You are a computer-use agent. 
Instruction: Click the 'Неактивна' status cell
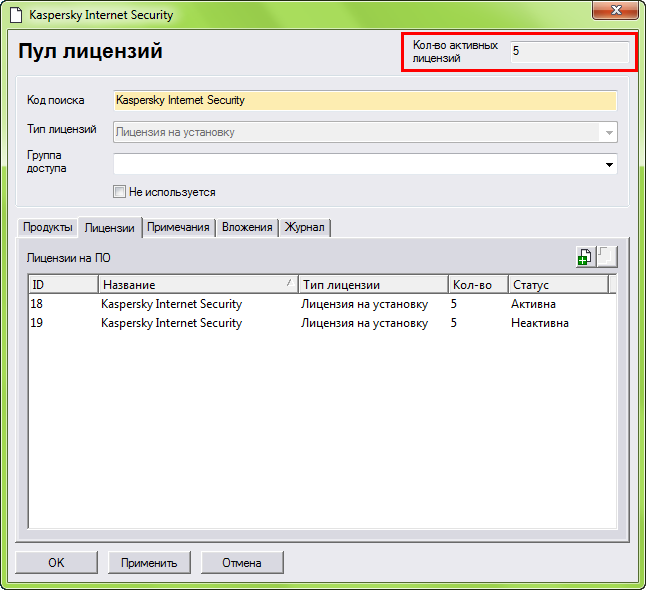click(540, 323)
